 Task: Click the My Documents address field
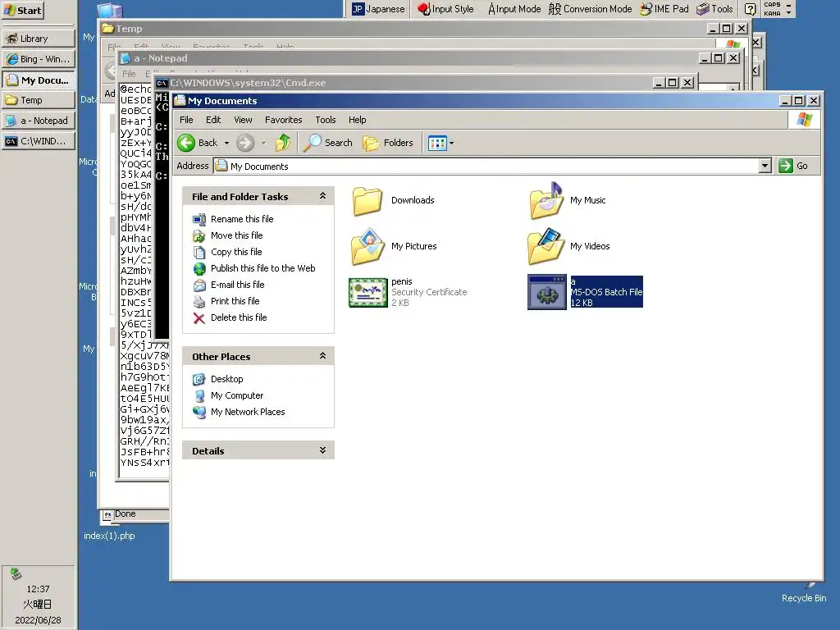click(x=486, y=166)
